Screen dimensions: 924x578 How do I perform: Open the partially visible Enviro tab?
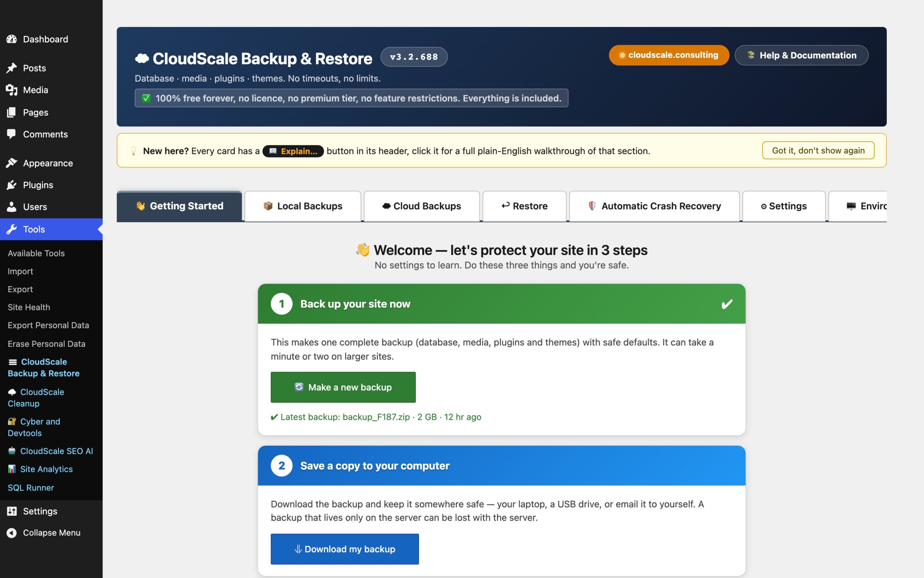[x=858, y=206]
